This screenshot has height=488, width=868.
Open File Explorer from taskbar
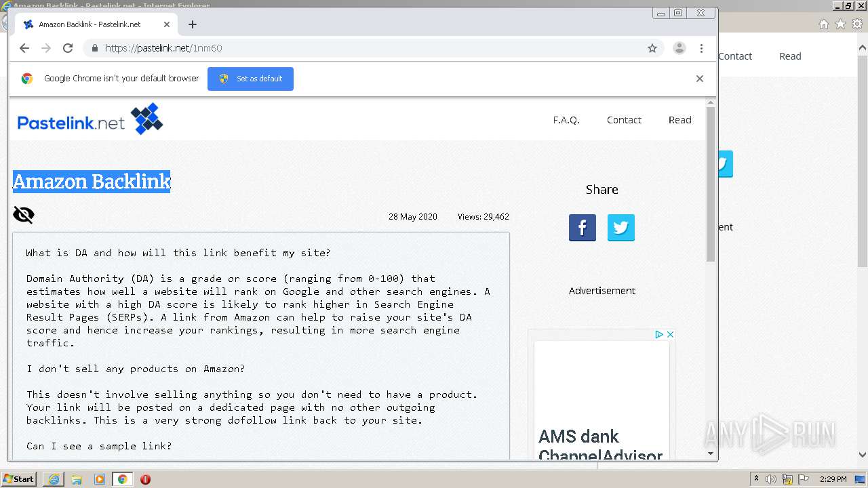coord(77,479)
